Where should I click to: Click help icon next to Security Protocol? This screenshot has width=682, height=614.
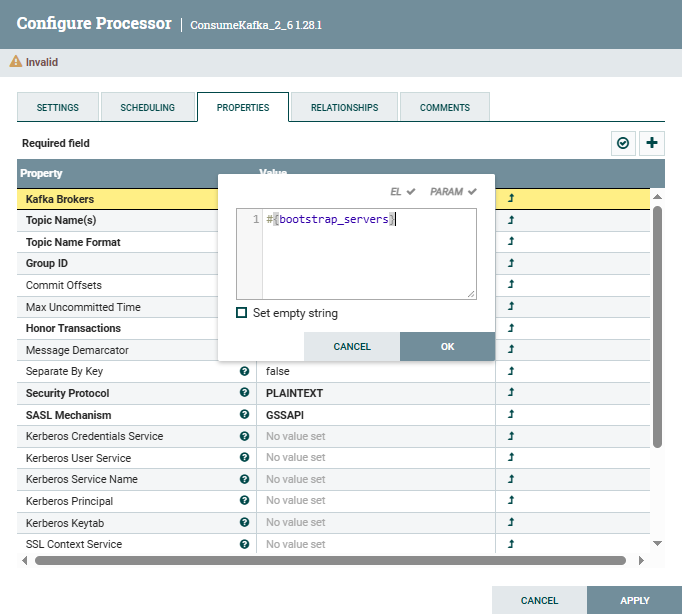pos(244,393)
